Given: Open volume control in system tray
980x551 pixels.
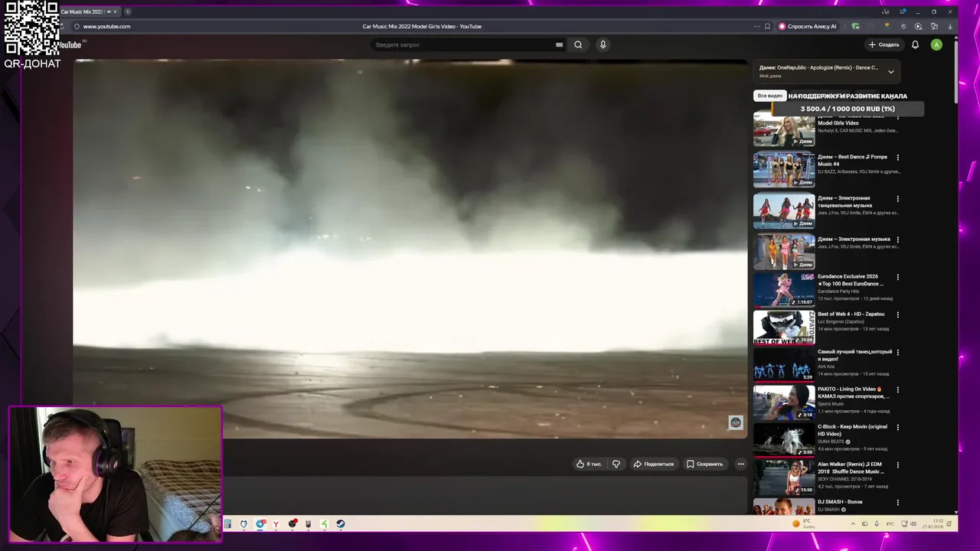Looking at the screenshot, I should click(913, 524).
